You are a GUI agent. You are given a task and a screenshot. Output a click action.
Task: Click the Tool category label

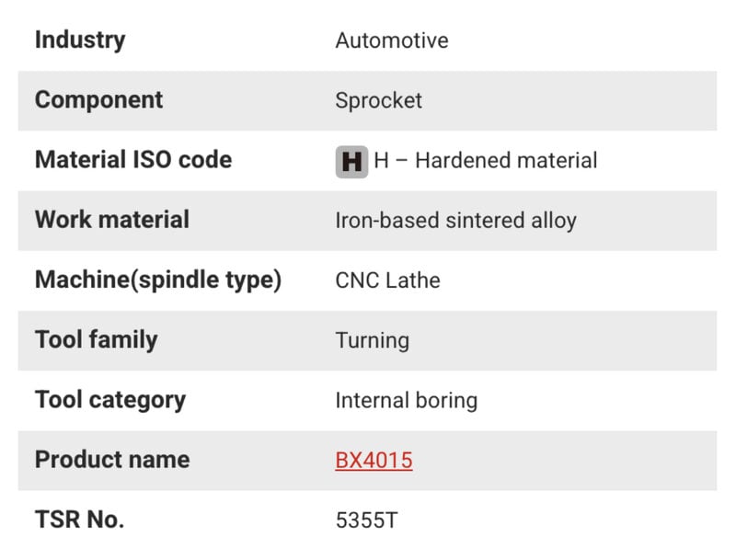(110, 400)
